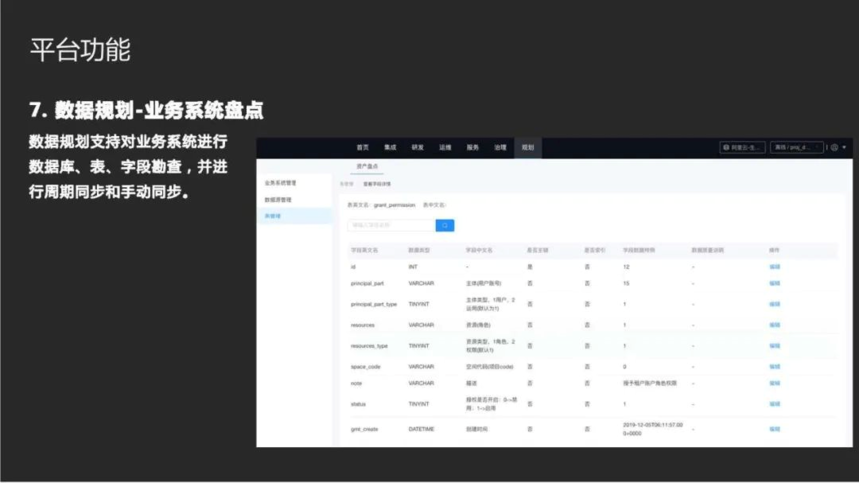Click 编辑 for the principal_part_type row
The height and width of the screenshot is (483, 859).
(x=775, y=304)
